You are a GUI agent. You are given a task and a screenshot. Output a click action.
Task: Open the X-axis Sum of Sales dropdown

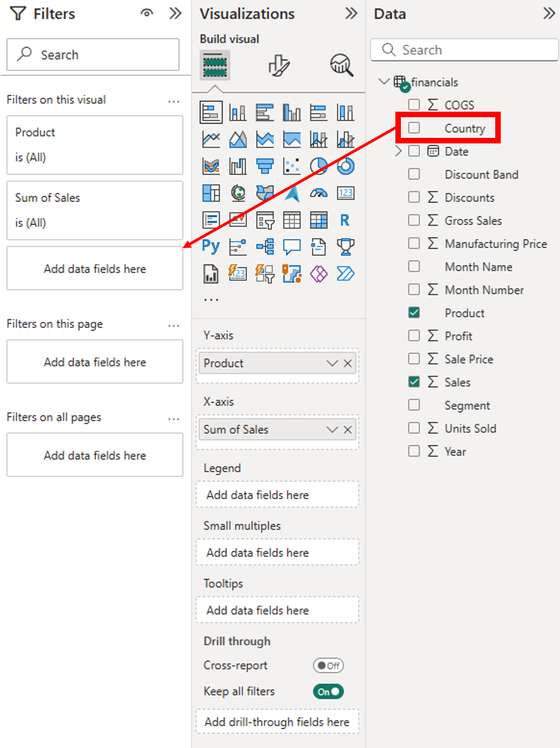[x=332, y=429]
